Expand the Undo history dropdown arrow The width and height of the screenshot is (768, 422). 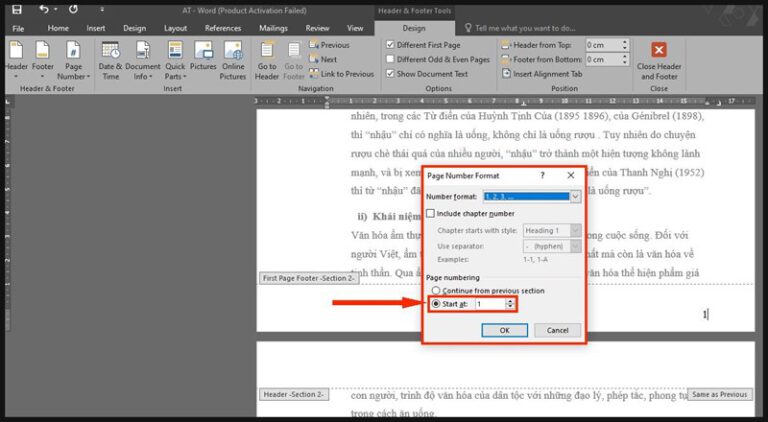point(55,9)
